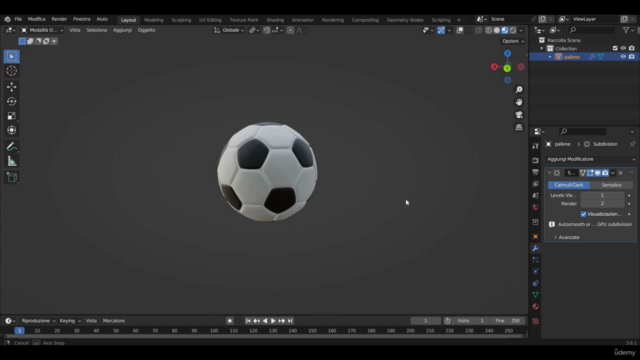The height and width of the screenshot is (360, 640).
Task: Switch to the Modeling workspace tab
Action: pos(153,20)
